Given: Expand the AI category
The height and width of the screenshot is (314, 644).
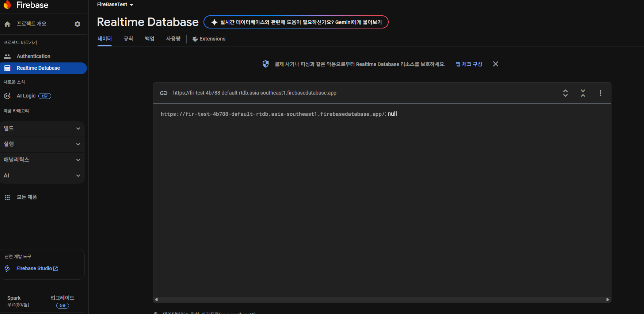Looking at the screenshot, I should tap(42, 176).
